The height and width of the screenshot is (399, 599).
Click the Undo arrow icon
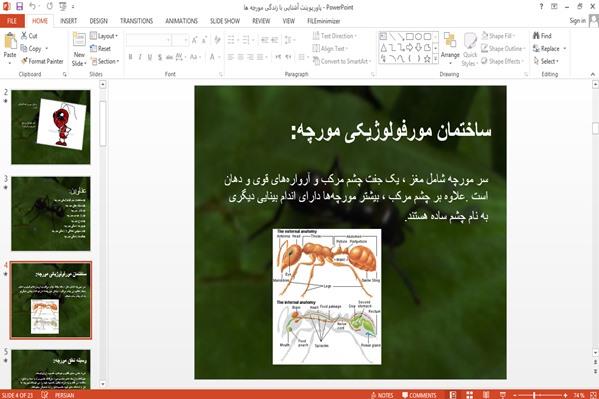[x=33, y=6]
